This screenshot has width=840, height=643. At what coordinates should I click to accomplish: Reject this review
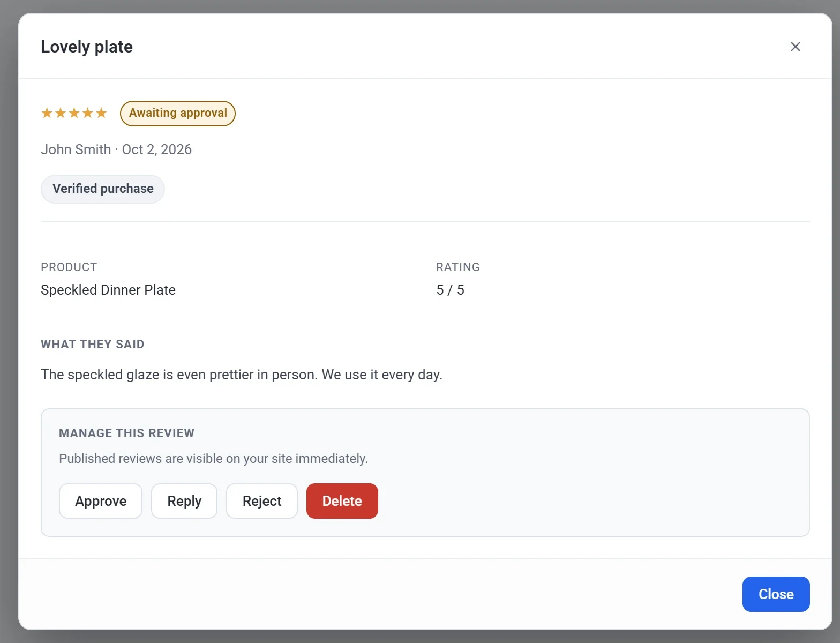262,501
